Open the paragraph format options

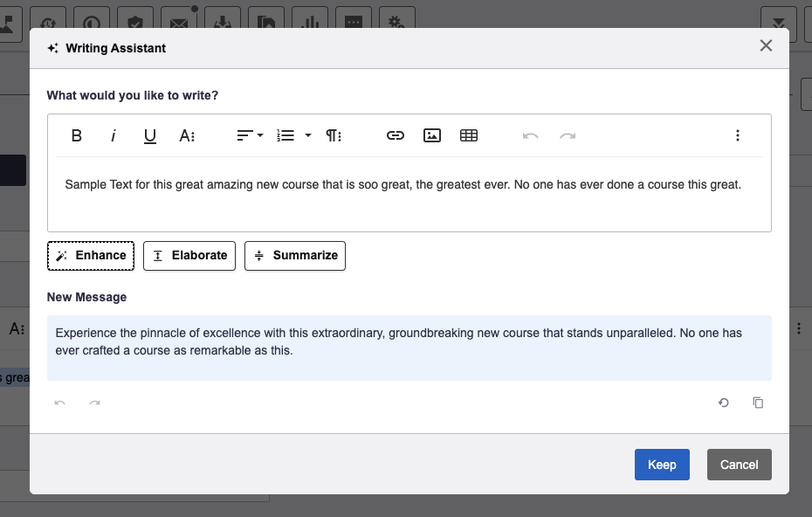coord(334,135)
